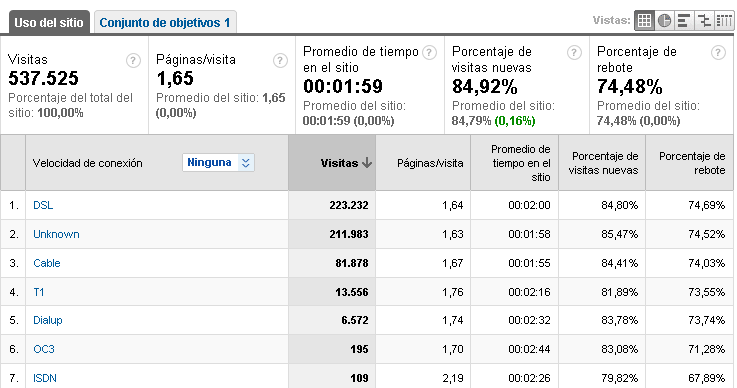Sort by Visitas column header

point(346,163)
